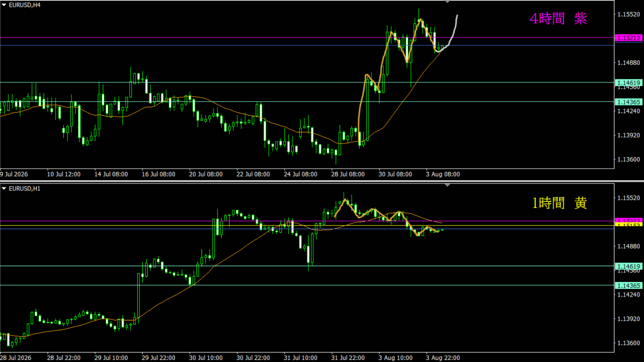This screenshot has width=644, height=362.
Task: Click the '3 Aug 10:00' time label
Action: point(395,358)
